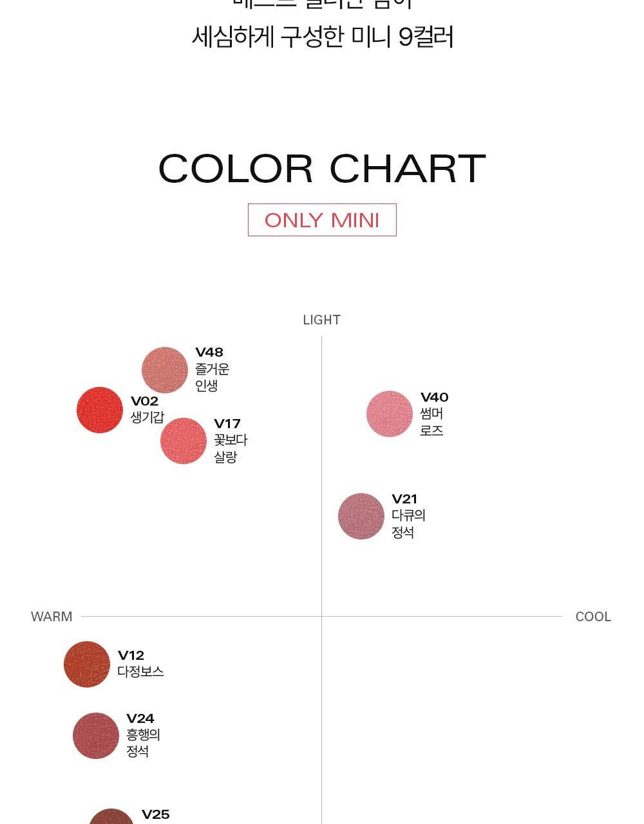Click the V02 생기갑 text label

tap(147, 409)
